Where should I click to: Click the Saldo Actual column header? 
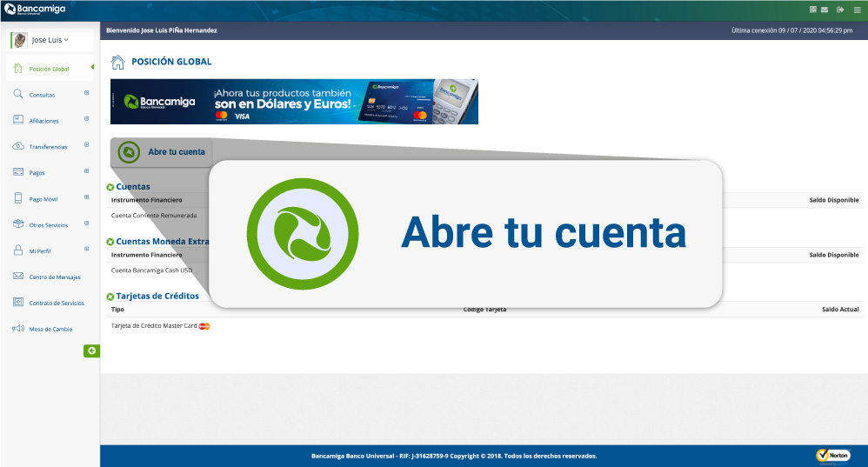pos(840,310)
